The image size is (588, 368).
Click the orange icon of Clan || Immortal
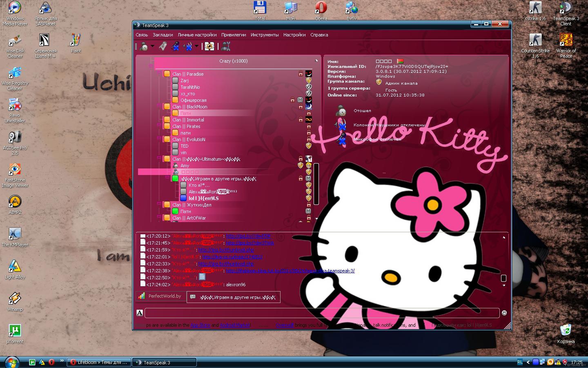click(x=167, y=120)
